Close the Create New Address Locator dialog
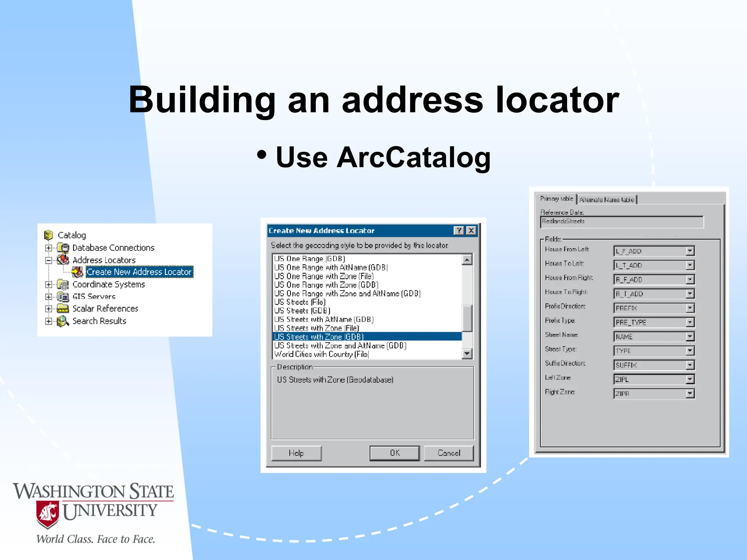Image resolution: width=747 pixels, height=560 pixels. [x=471, y=230]
